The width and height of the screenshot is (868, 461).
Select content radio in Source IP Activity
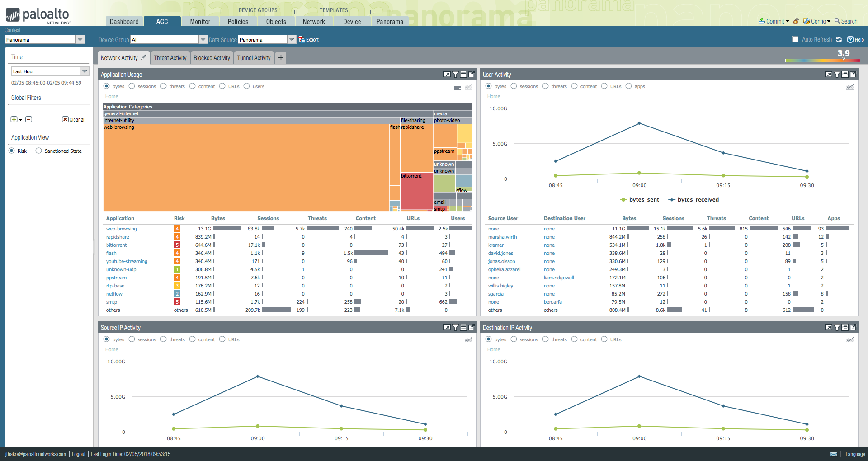(x=193, y=339)
